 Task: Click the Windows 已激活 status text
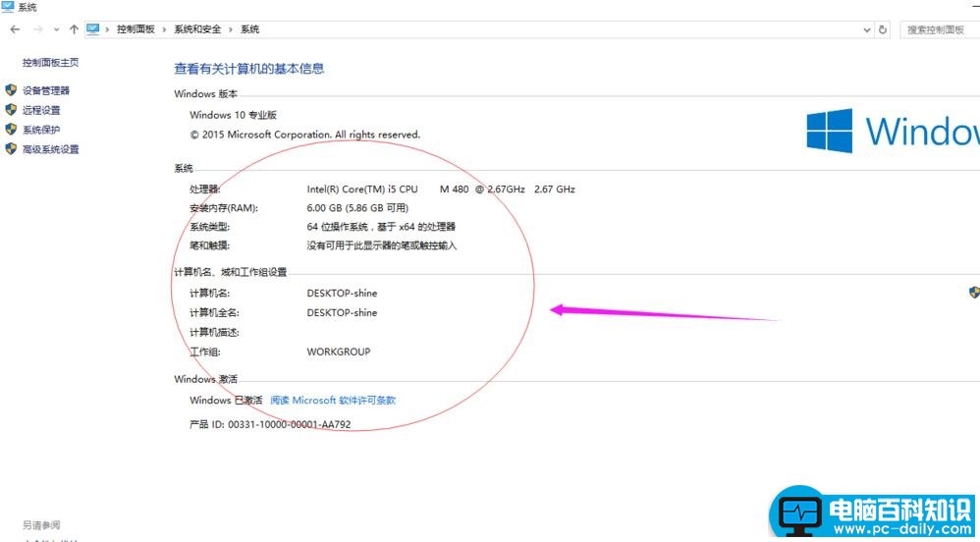tap(226, 400)
